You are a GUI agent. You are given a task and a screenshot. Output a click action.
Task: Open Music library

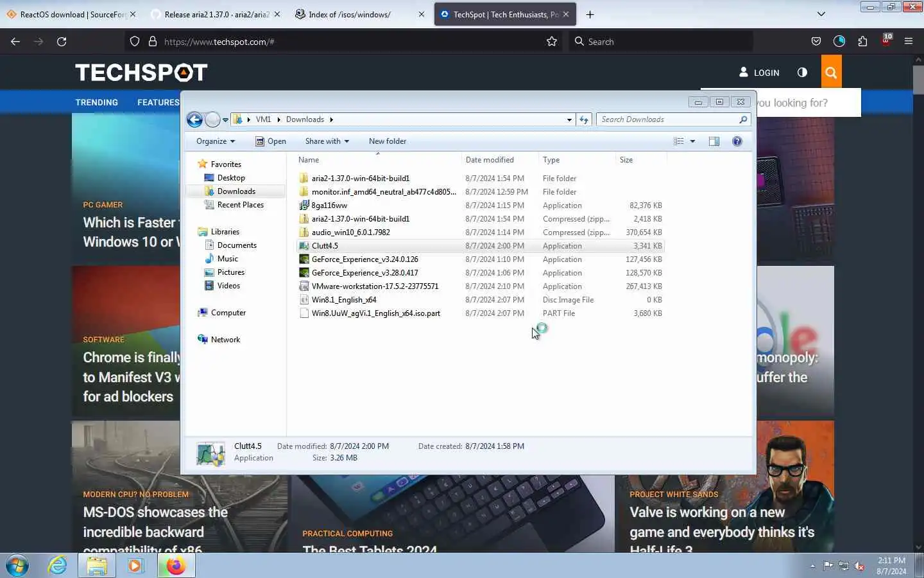point(228,259)
